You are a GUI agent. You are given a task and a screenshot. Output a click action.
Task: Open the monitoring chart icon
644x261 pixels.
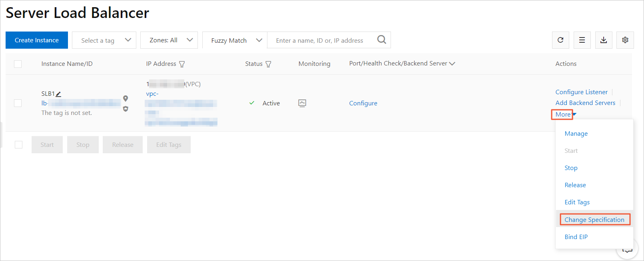tap(302, 103)
